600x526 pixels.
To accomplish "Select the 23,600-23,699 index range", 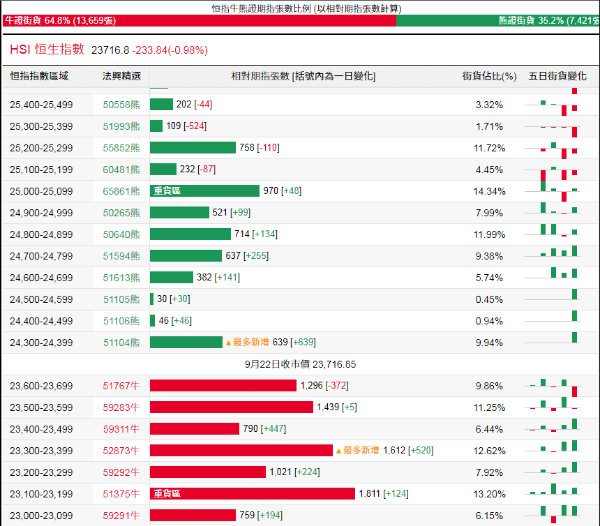I will pos(41,386).
